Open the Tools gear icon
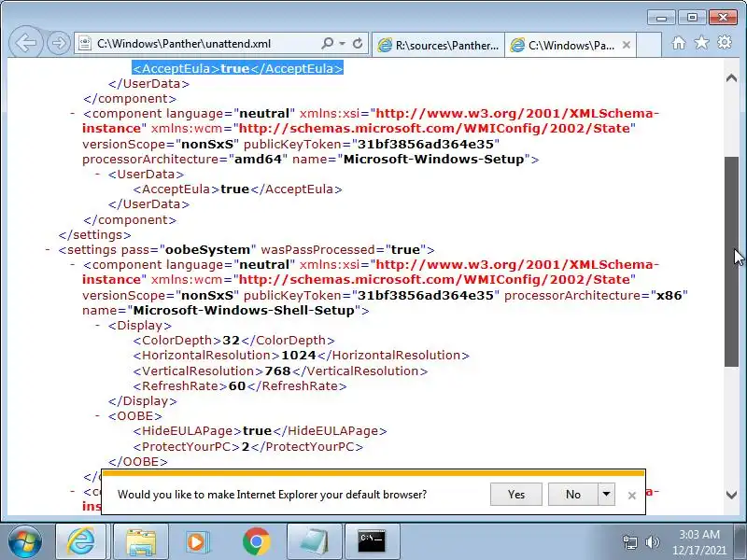 click(725, 42)
